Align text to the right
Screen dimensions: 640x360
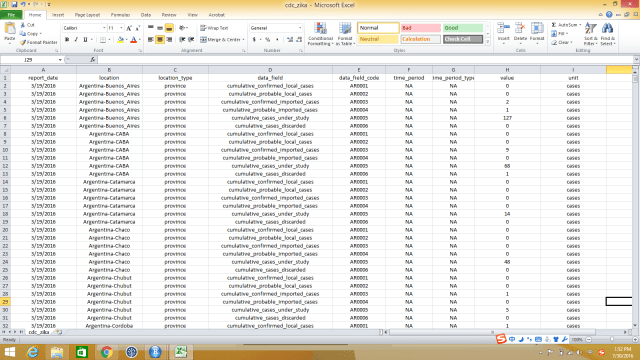(169, 40)
